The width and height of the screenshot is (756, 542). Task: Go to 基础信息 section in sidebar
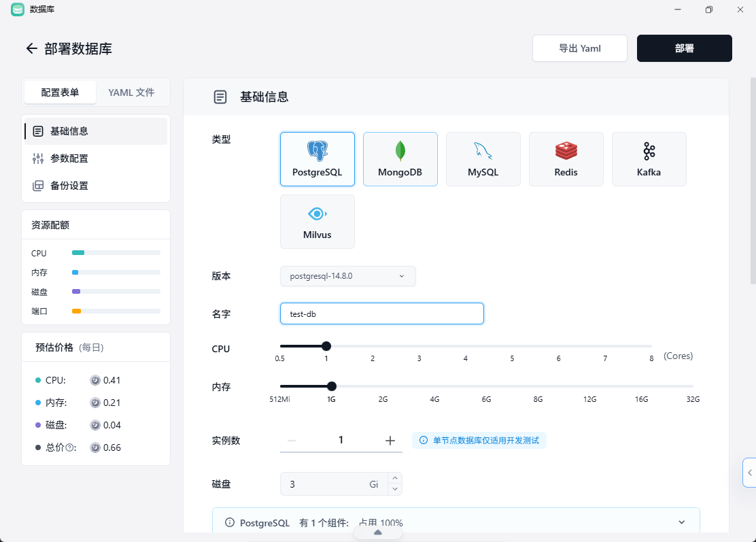click(96, 131)
